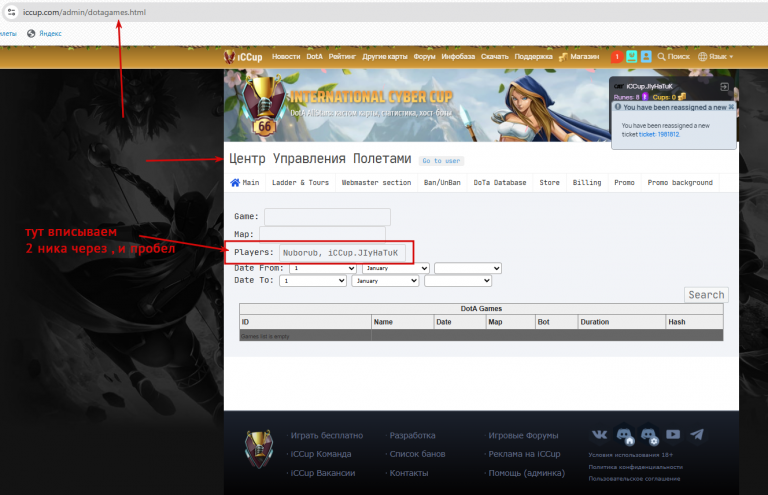The height and width of the screenshot is (495, 768).
Task: Open Играть бесплатно footer link
Action: click(x=327, y=435)
